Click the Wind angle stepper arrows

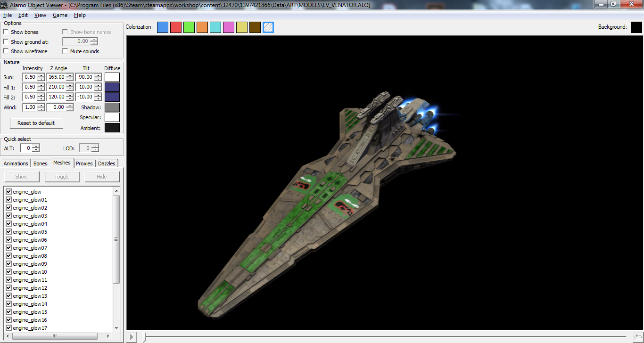pyautogui.click(x=70, y=107)
